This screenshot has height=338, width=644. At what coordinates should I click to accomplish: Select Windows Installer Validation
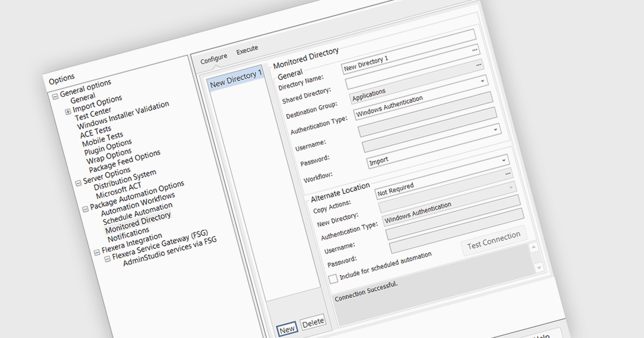pos(123,115)
